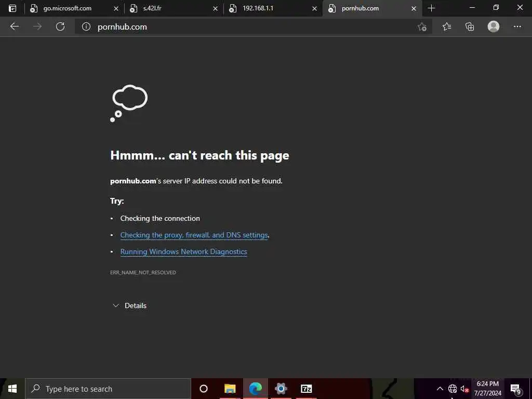Open Settings and more menu
532x399 pixels.
click(x=517, y=26)
